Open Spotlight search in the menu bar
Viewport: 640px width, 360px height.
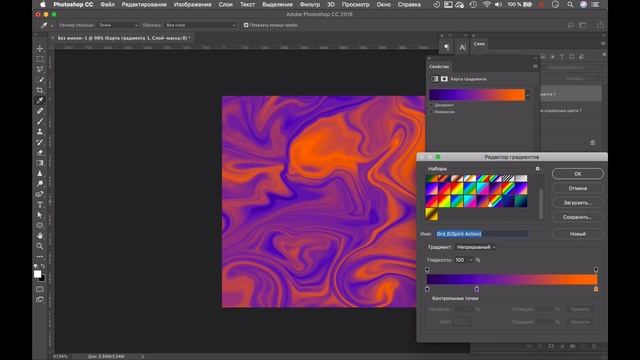pos(570,4)
